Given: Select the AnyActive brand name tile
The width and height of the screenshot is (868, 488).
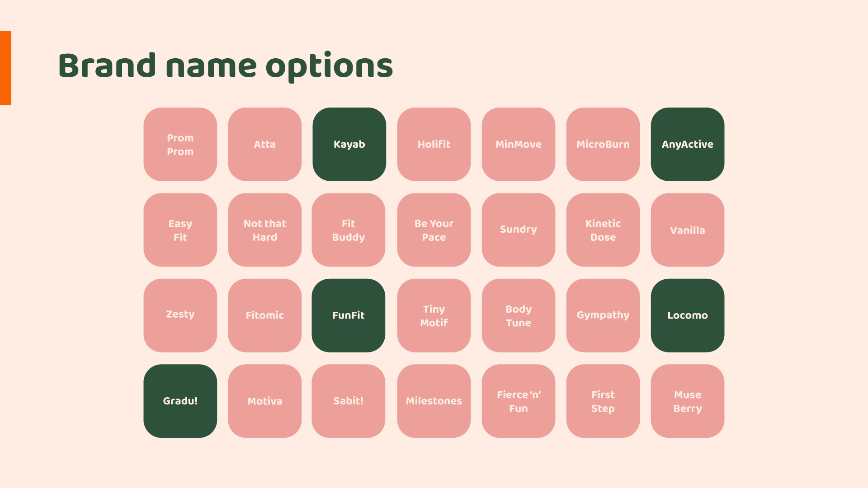Looking at the screenshot, I should point(687,144).
